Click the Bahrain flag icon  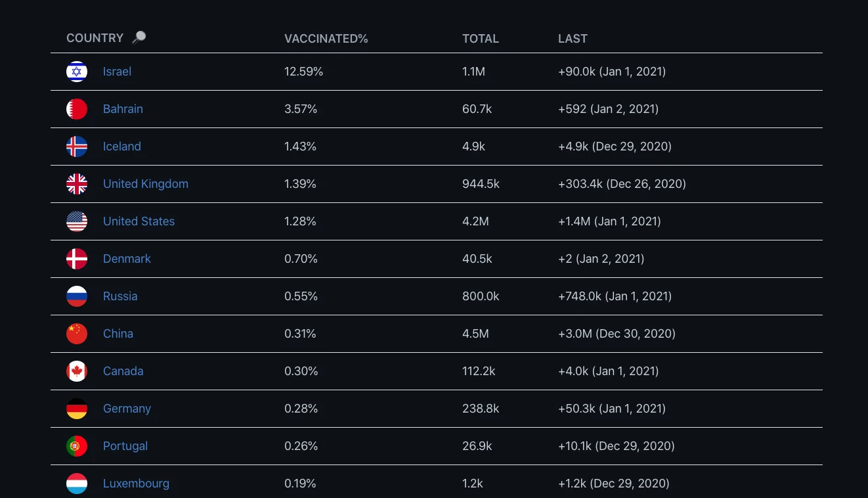click(x=77, y=109)
